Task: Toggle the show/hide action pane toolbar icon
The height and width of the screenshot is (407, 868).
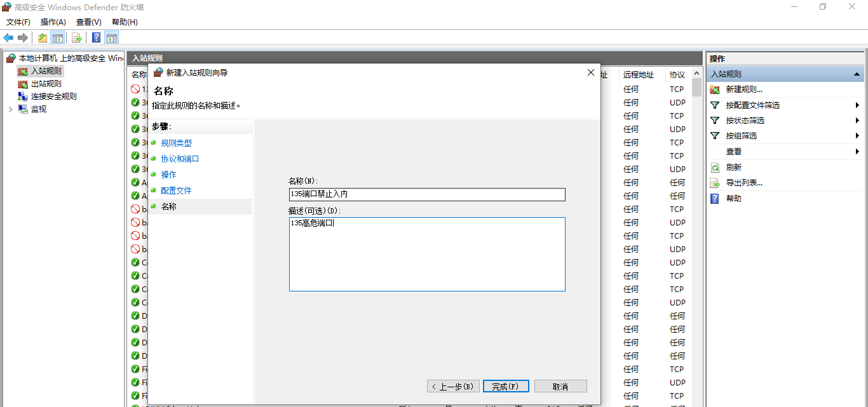Action: (x=111, y=37)
